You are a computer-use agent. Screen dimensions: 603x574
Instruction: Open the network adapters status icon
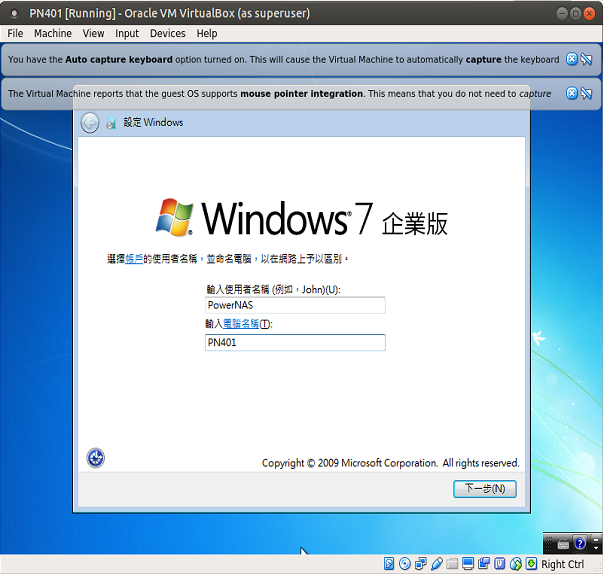[x=421, y=564]
